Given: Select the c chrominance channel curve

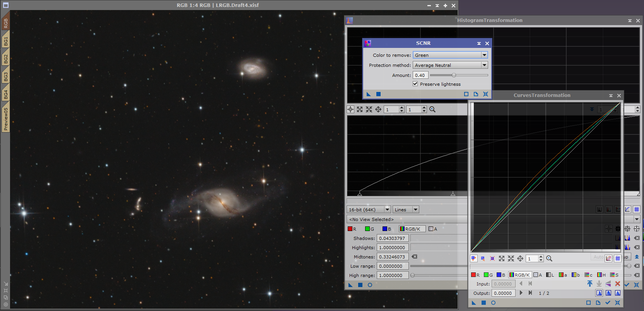Looking at the screenshot, I should 588,275.
